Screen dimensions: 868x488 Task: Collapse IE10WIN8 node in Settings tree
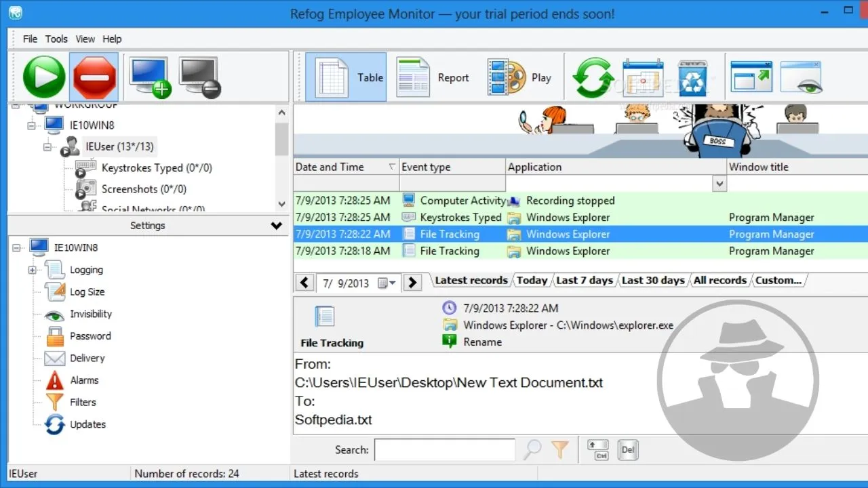tap(16, 248)
